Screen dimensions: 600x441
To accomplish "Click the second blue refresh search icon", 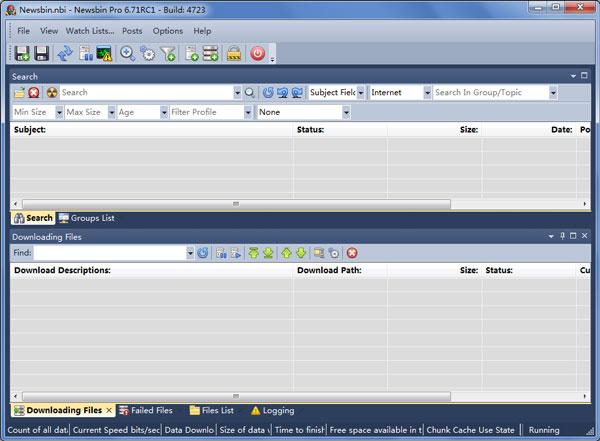I will click(x=282, y=93).
